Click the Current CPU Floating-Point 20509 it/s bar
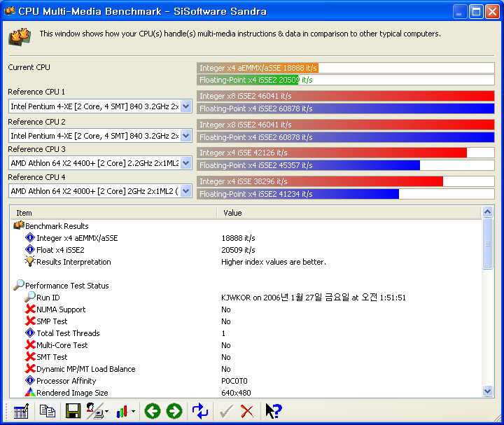 click(346, 80)
